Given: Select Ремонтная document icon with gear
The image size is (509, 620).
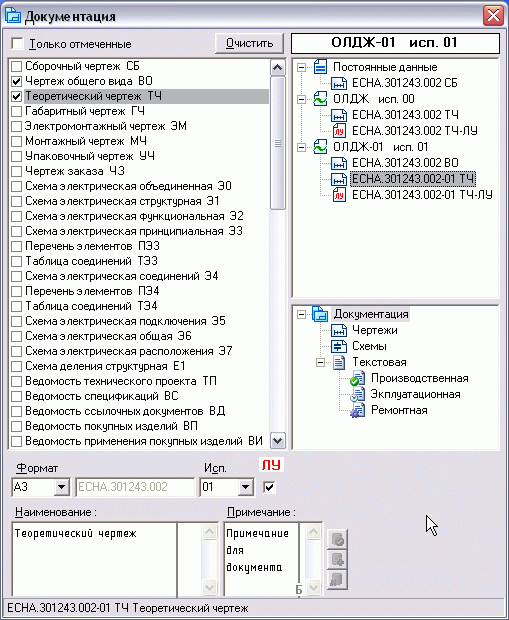Looking at the screenshot, I should (x=358, y=410).
